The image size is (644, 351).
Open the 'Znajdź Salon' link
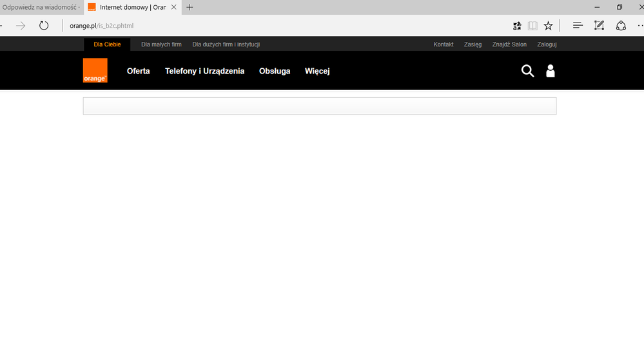click(x=509, y=44)
